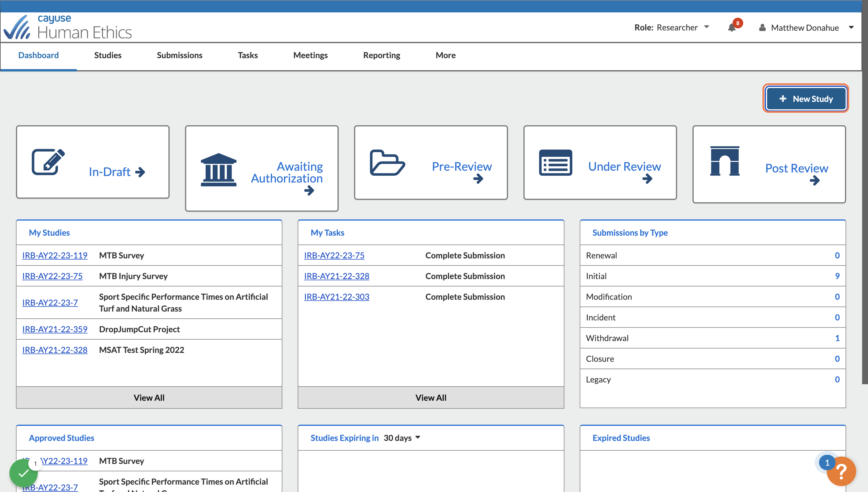This screenshot has height=492, width=868.
Task: Click the arrow under Awaiting Authorization
Action: [309, 191]
